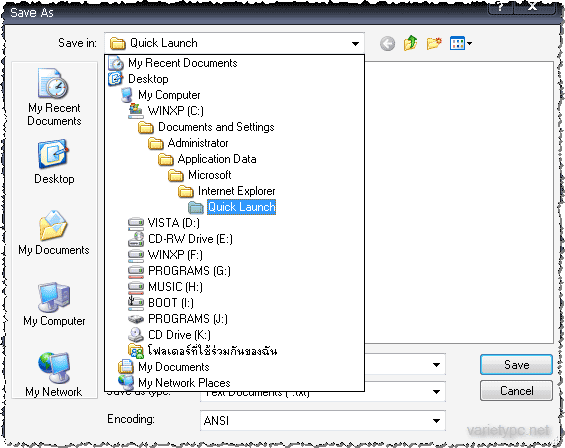Expand the Encoding ANSI dropdown
Viewport: 565px width, 448px height.
click(x=436, y=421)
